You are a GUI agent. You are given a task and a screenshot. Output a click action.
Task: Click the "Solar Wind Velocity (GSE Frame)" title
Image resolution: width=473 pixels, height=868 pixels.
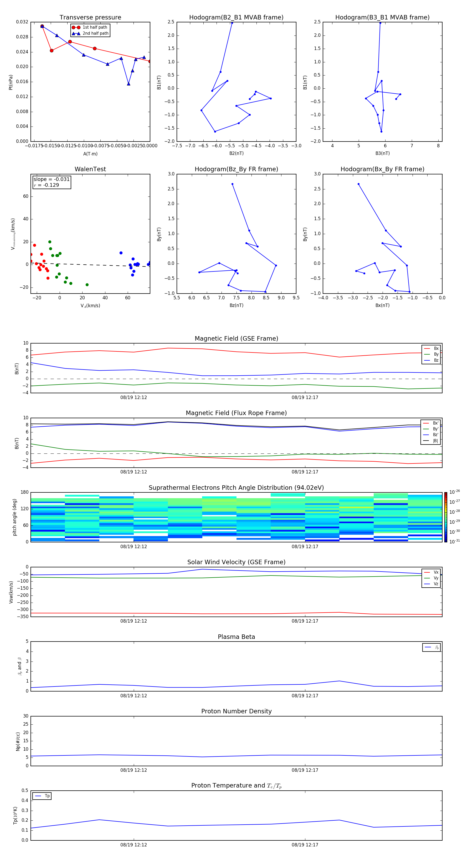pyautogui.click(x=236, y=562)
